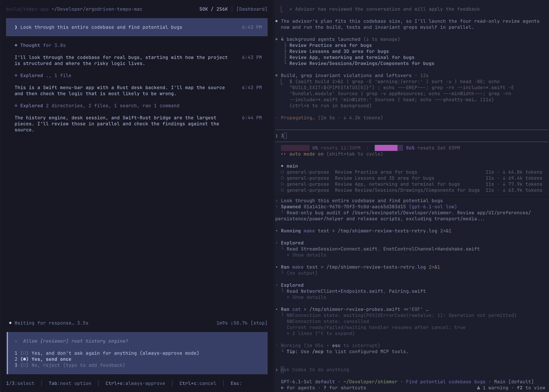Click the 86% usage progress bar
Image resolution: width=549 pixels, height=392 pixels.
coord(389,148)
